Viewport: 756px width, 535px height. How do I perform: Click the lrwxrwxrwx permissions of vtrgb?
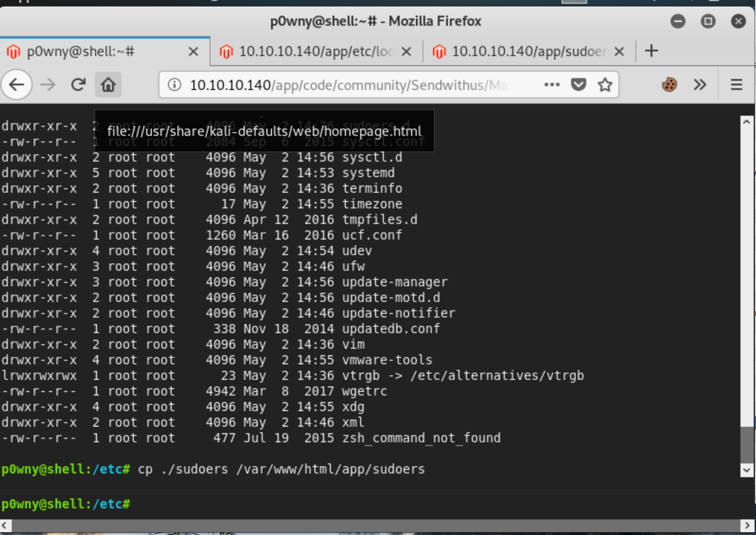39,375
